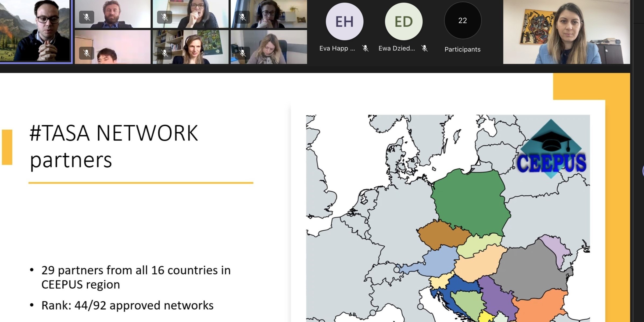Click the EH avatar of Eva Happ
The image size is (644, 322).
(x=344, y=21)
